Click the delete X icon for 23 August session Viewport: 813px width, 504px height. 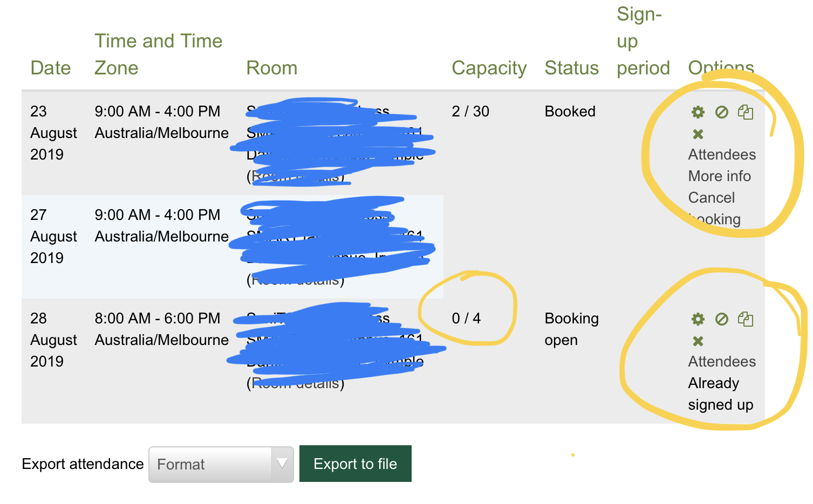click(x=698, y=134)
